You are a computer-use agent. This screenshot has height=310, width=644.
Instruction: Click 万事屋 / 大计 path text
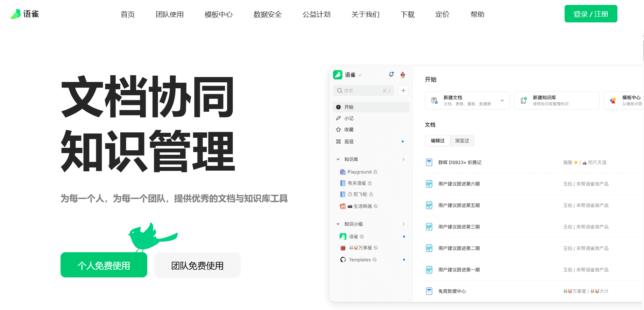tap(586, 291)
